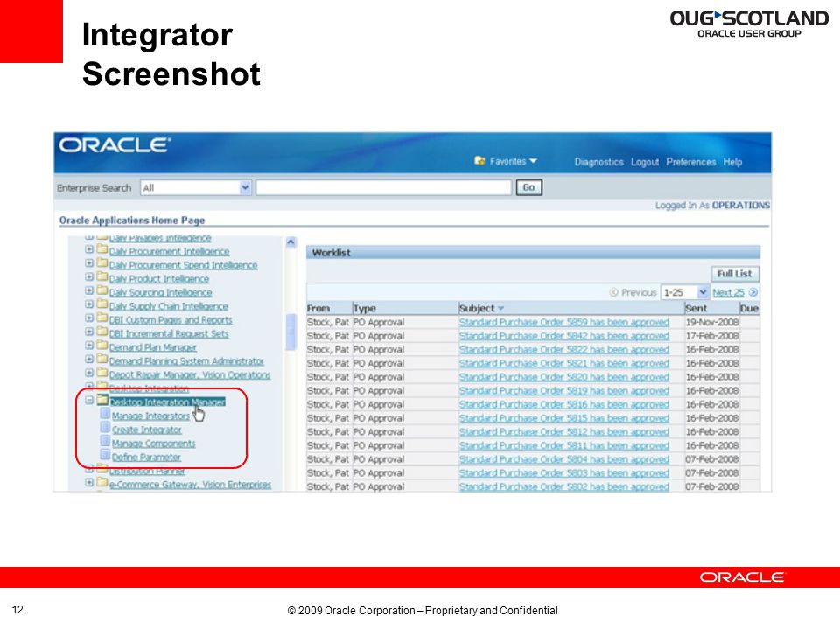Open the Favorites menu
The width and height of the screenshot is (840, 630).
[513, 161]
